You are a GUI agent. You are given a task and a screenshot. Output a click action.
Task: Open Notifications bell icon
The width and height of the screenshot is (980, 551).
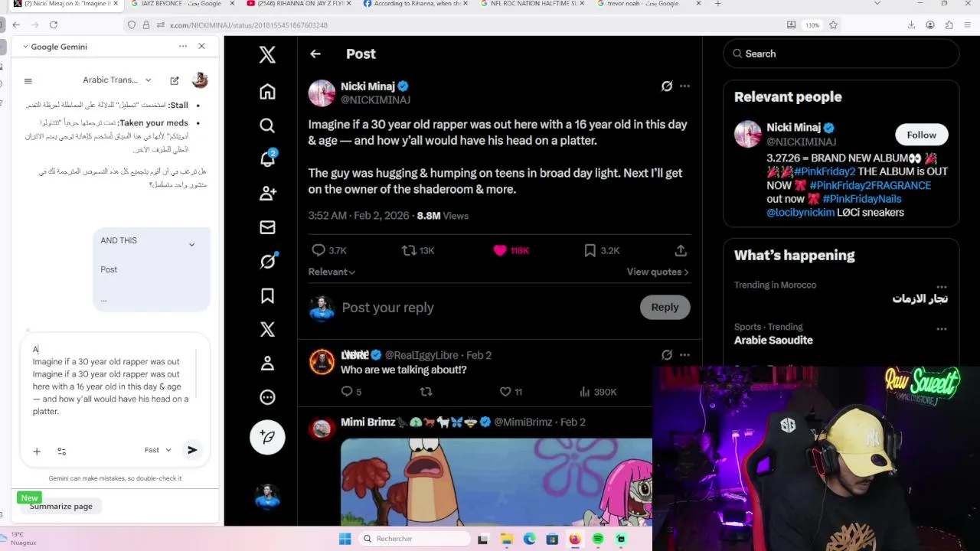point(267,158)
